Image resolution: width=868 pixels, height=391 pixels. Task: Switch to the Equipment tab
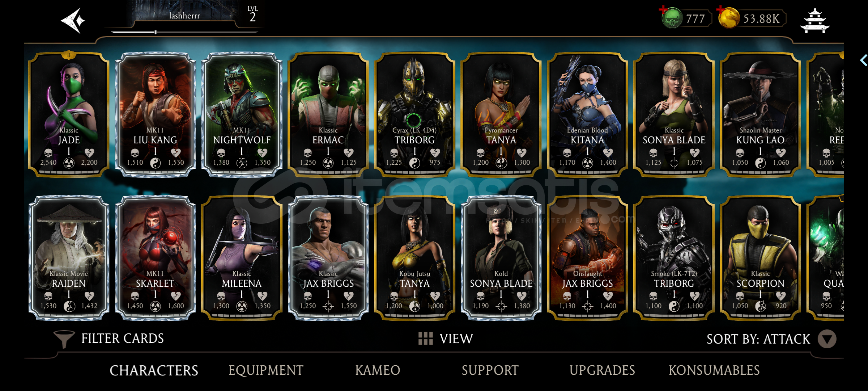click(266, 370)
